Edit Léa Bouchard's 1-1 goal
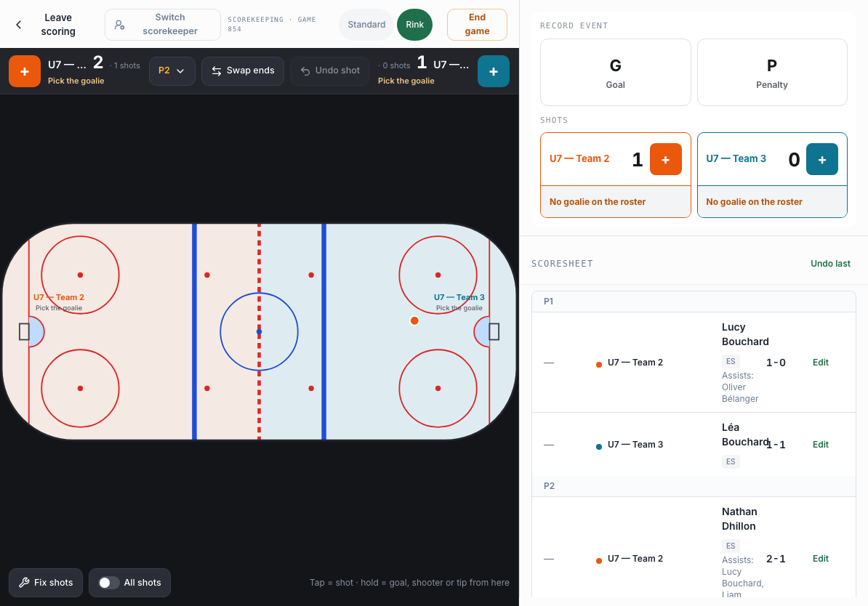The image size is (868, 606). (821, 445)
